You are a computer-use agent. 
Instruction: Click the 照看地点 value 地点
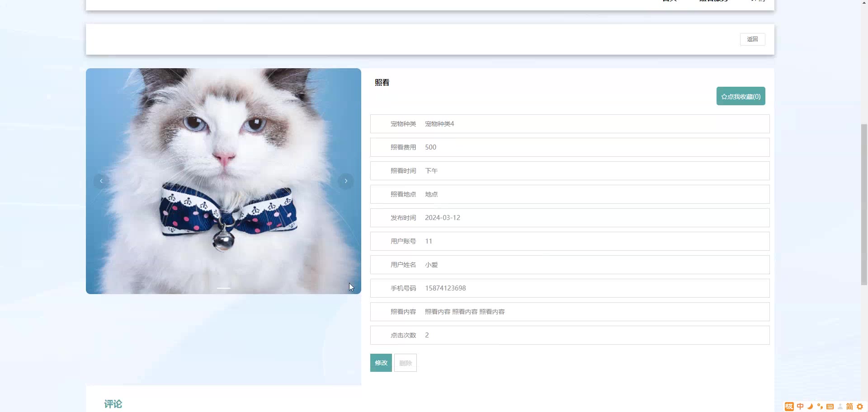[431, 194]
